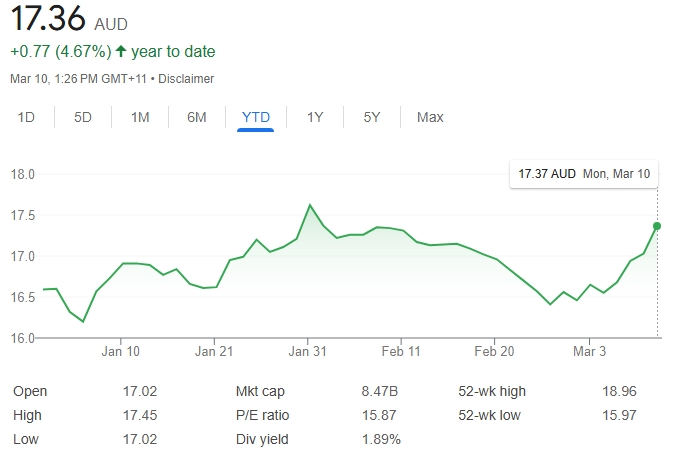679x452 pixels.
Task: Click the P/E ratio value 15.87
Action: 381,415
